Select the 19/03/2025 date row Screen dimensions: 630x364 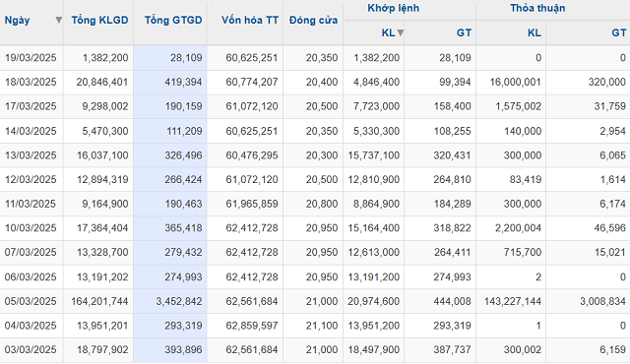pos(315,58)
